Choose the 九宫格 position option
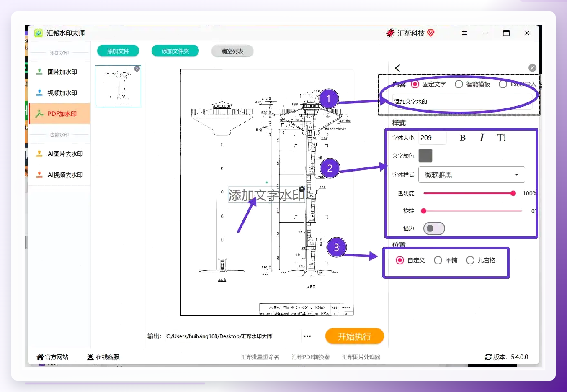This screenshot has width=567, height=392. click(x=470, y=260)
